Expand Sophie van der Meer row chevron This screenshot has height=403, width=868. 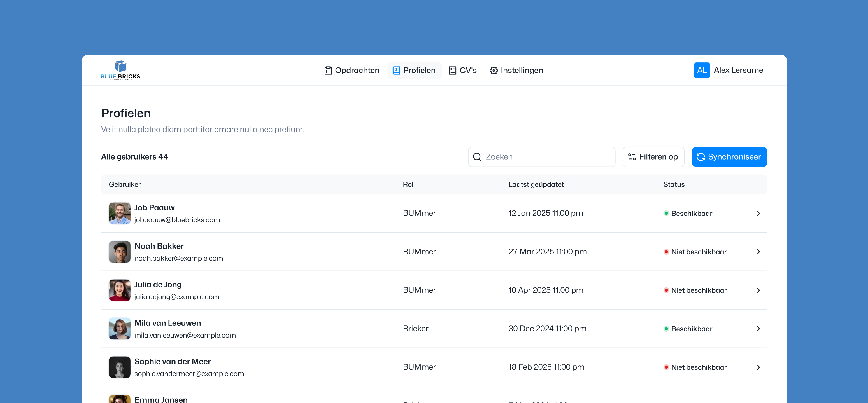(758, 367)
